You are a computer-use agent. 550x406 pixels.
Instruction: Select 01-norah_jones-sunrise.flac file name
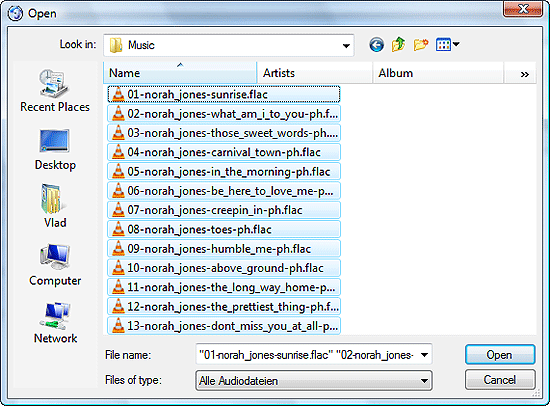pos(197,94)
